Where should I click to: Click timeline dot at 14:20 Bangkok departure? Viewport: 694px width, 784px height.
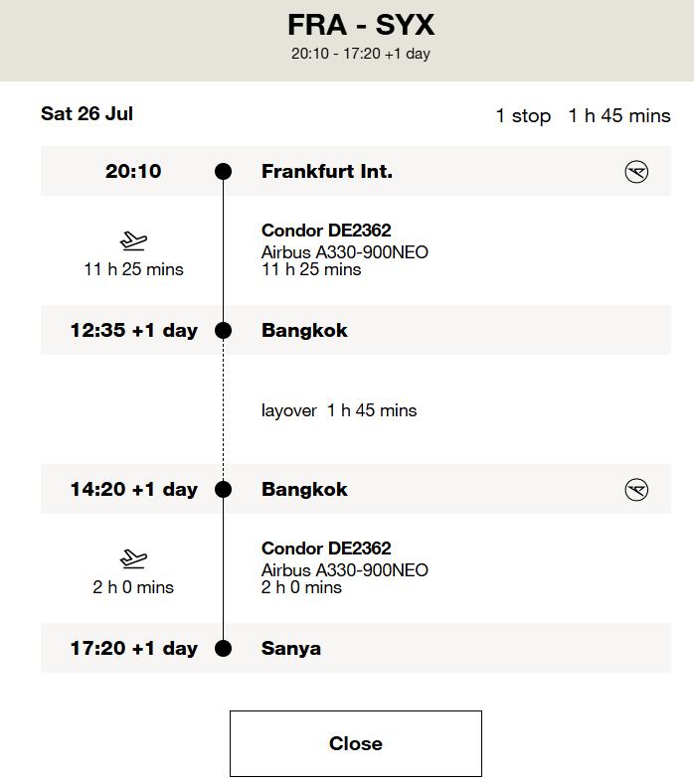pyautogui.click(x=224, y=490)
